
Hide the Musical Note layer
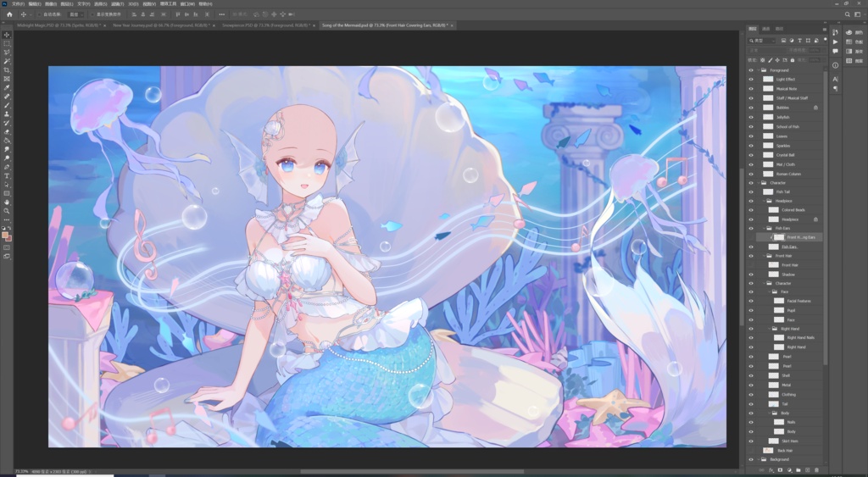pyautogui.click(x=751, y=89)
